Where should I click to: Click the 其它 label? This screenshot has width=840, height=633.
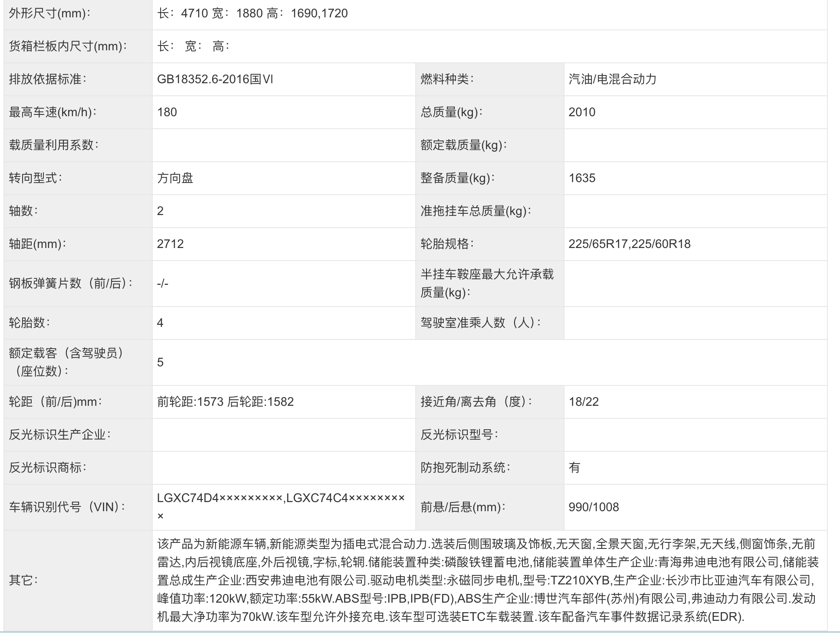[x=23, y=580]
